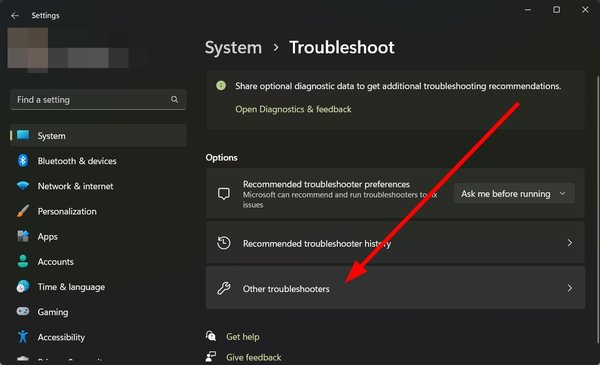Click the Network wifi icon in sidebar
600x365 pixels.
click(23, 186)
